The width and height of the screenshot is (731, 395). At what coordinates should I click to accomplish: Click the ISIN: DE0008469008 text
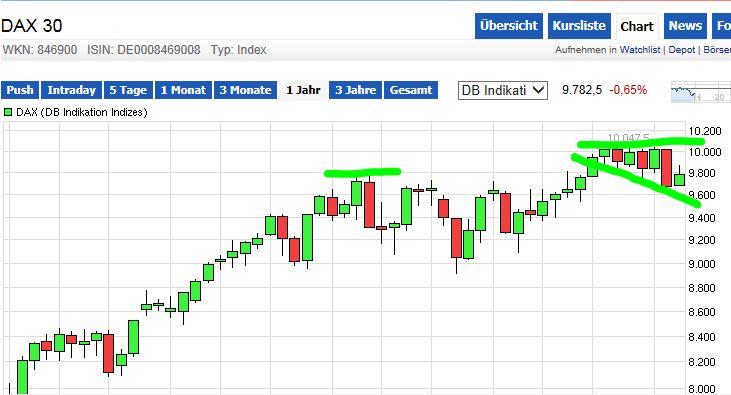pyautogui.click(x=144, y=50)
